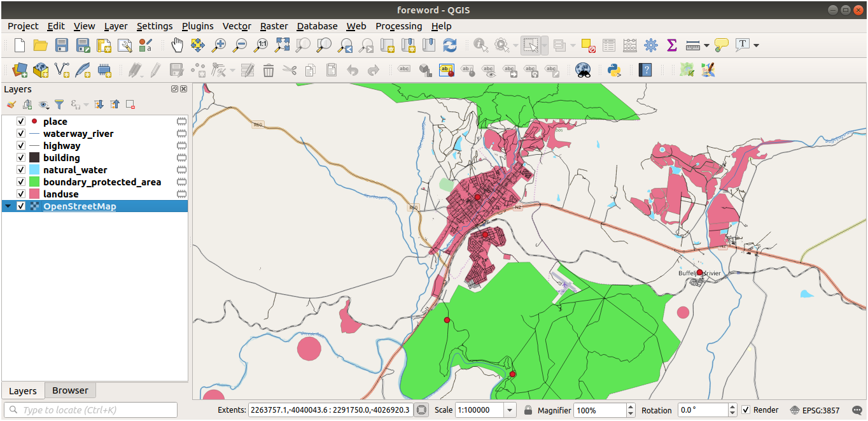
Task: Open the Statistical Summary panel
Action: pos(671,45)
